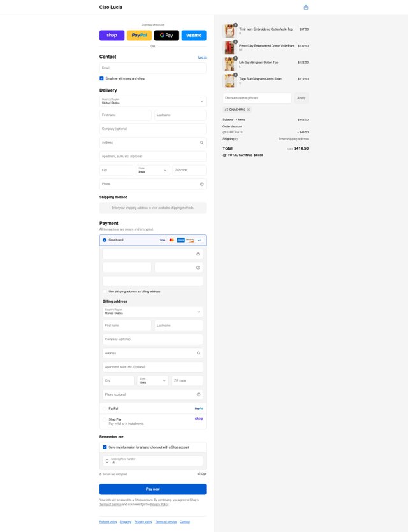Open the Refund policy link

click(108, 522)
